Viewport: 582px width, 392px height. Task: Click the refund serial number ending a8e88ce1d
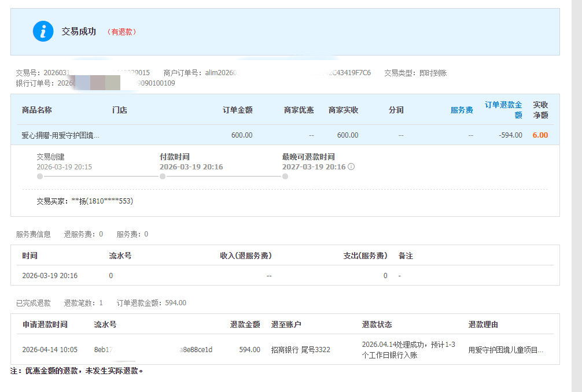(x=153, y=350)
